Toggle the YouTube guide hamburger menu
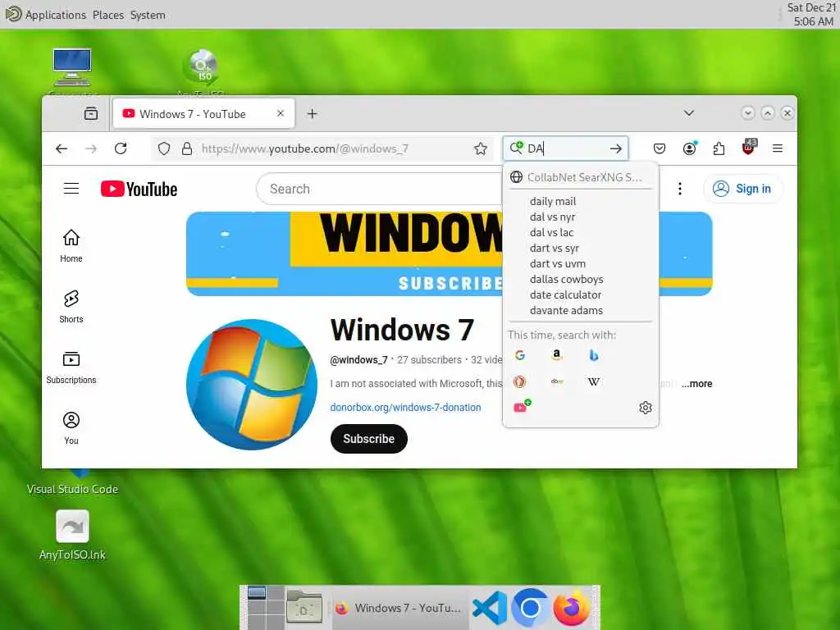This screenshot has height=630, width=840. 71,189
